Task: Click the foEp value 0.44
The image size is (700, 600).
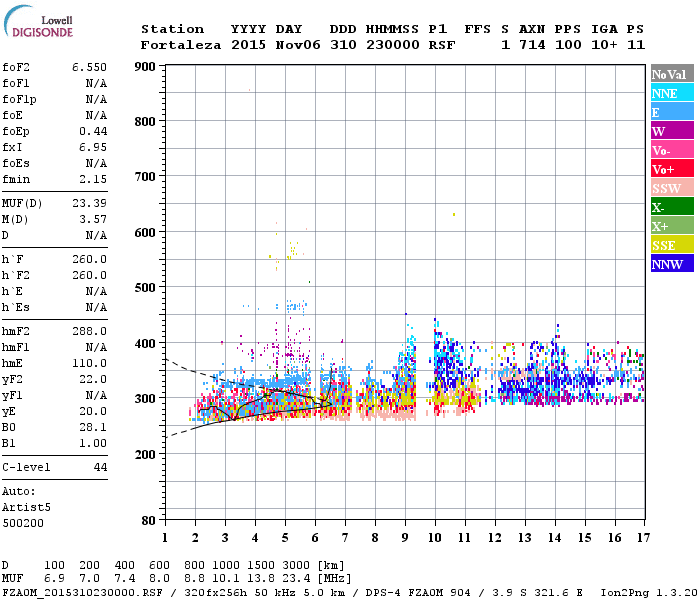Action: [93, 131]
